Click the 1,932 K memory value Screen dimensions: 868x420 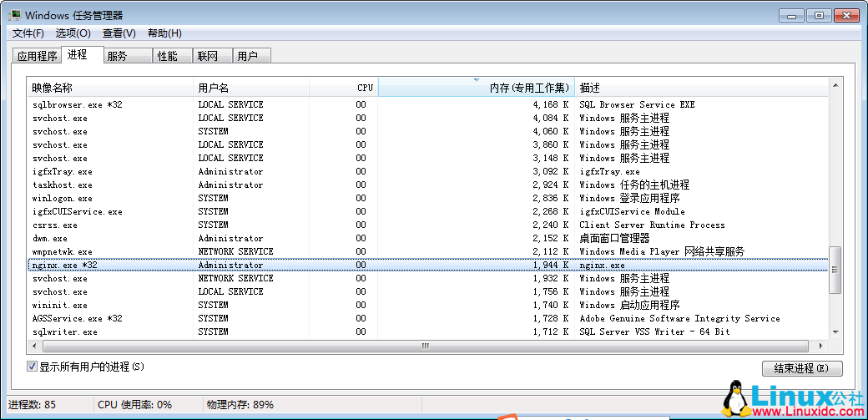(x=551, y=278)
